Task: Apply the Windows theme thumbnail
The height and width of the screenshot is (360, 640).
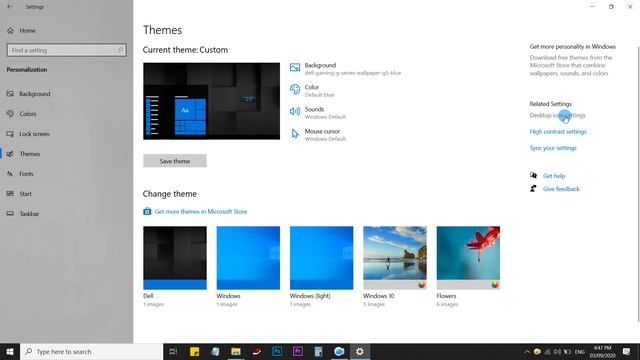Action: 248,258
